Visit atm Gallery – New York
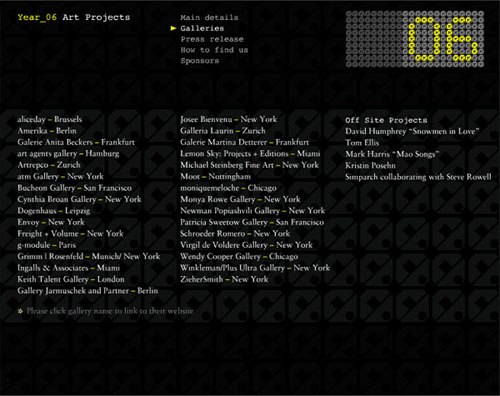Viewport: 500px width, 396px height. click(x=60, y=176)
